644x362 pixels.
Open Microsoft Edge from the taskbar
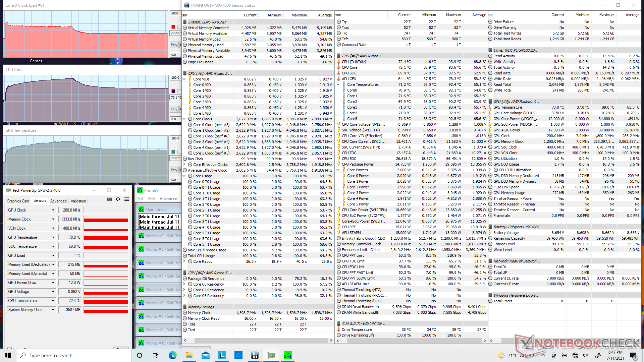(172, 355)
